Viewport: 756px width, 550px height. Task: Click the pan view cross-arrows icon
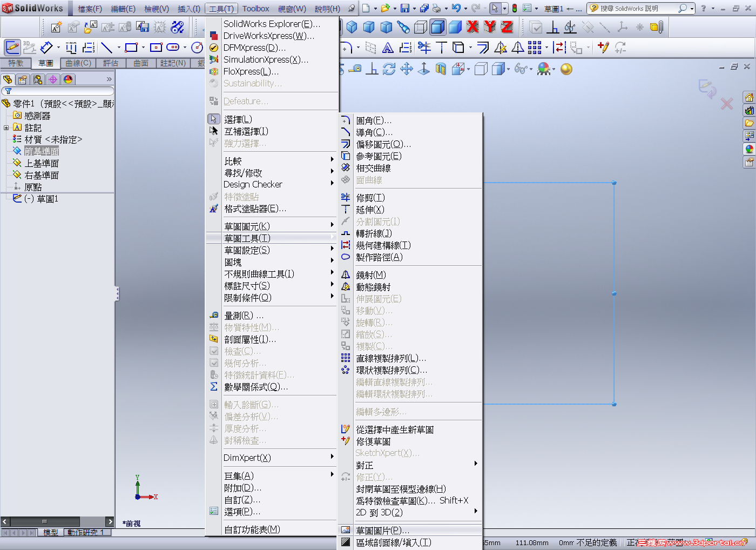tap(407, 69)
